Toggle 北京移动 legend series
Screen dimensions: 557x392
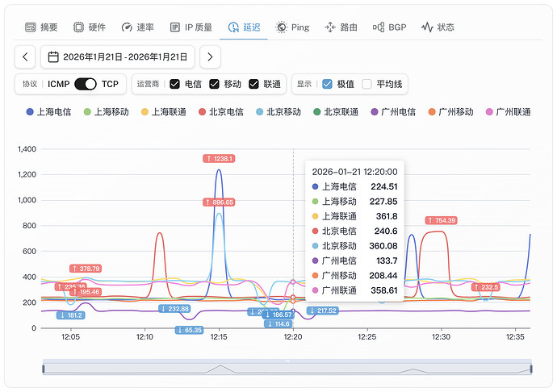pos(278,112)
